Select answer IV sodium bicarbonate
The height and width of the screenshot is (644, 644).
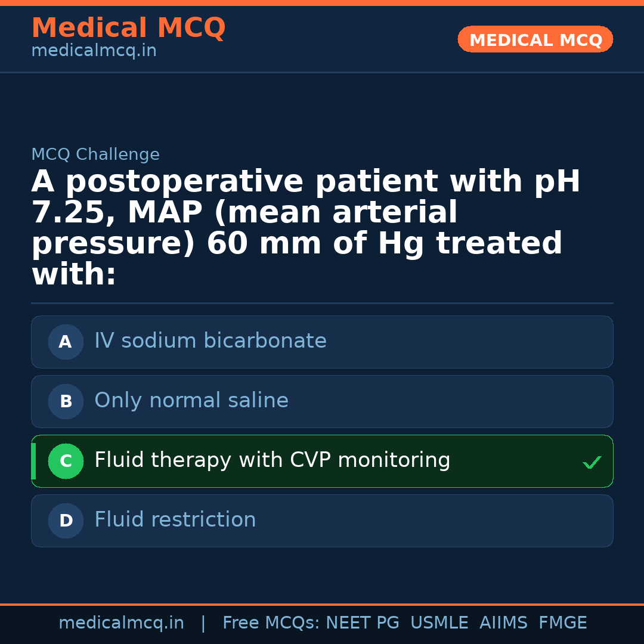[x=210, y=341]
